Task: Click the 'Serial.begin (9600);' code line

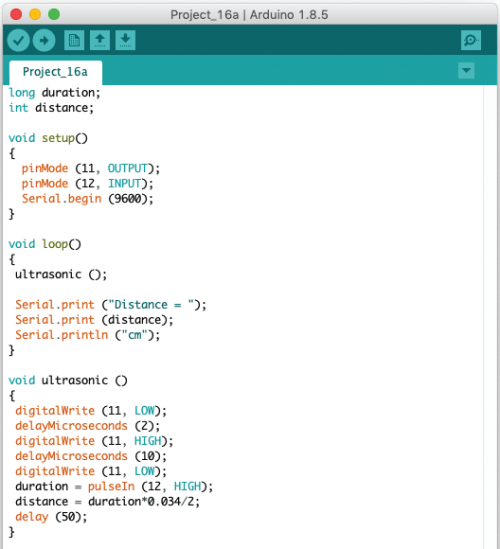Action: (x=88, y=199)
